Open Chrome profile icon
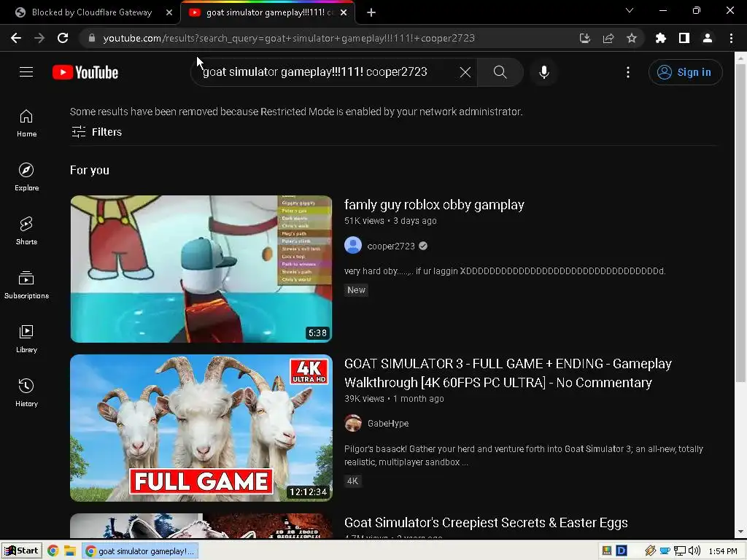The width and height of the screenshot is (747, 560). coord(707,38)
